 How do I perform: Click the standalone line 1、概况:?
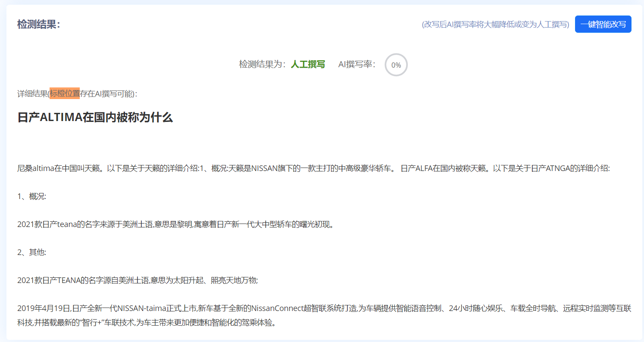pos(31,196)
